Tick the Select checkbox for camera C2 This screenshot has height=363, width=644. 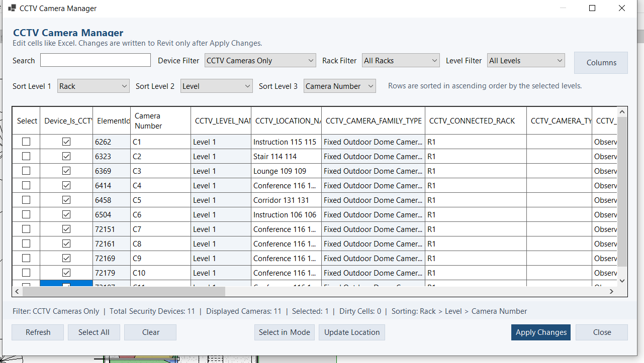click(26, 156)
